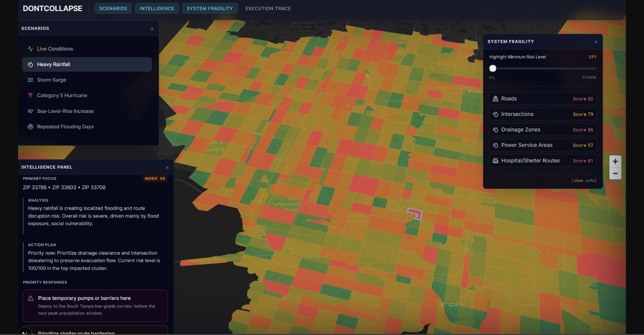Click the Live Conditions pulse icon
The width and height of the screenshot is (644, 335).
[x=30, y=49]
